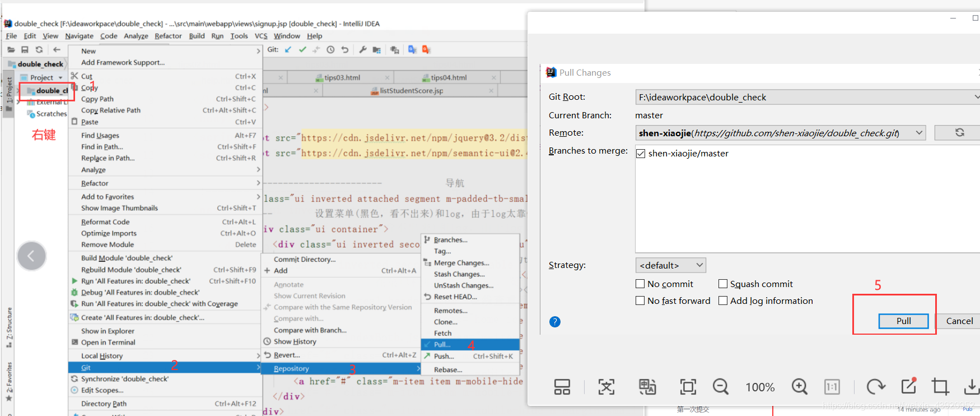Viewport: 980px width, 416px height.
Task: Click the zoom in magnifier icon
Action: pyautogui.click(x=800, y=387)
